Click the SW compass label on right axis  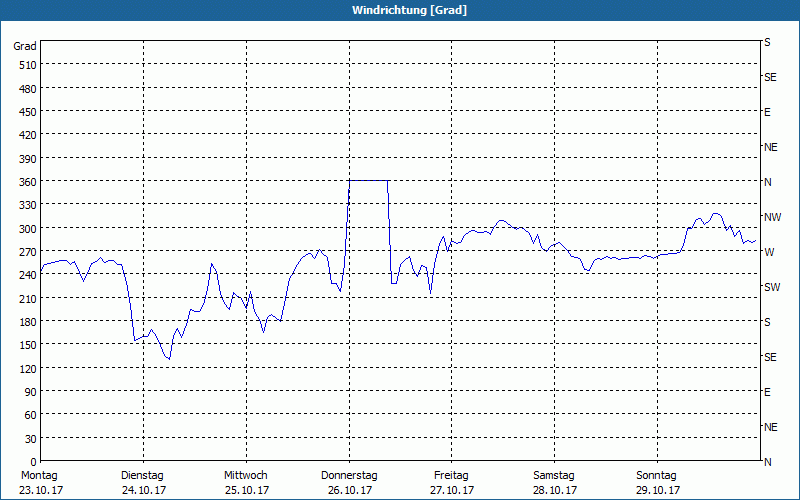[x=771, y=287]
